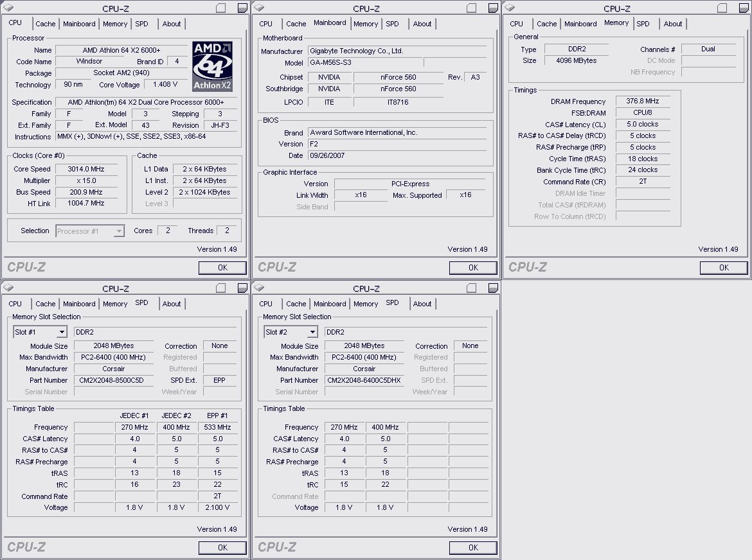This screenshot has width=752, height=560.
Task: Close the window showing Motherboard details
Action: coord(494,8)
